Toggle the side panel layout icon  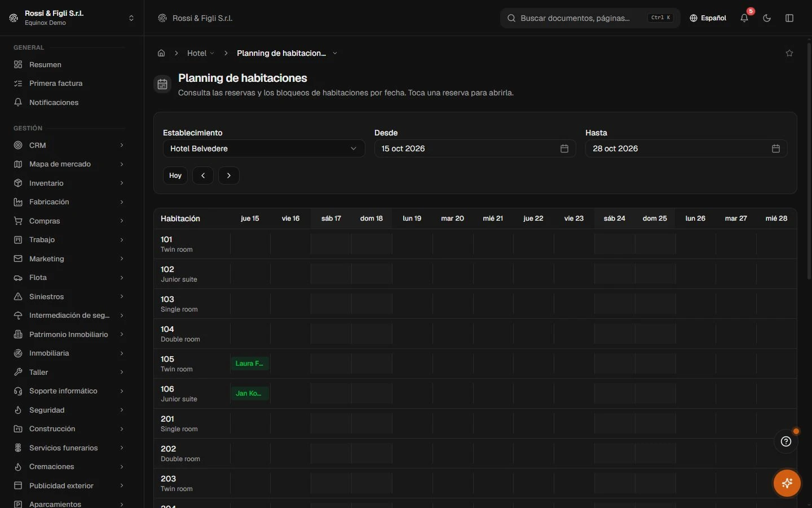tap(789, 18)
